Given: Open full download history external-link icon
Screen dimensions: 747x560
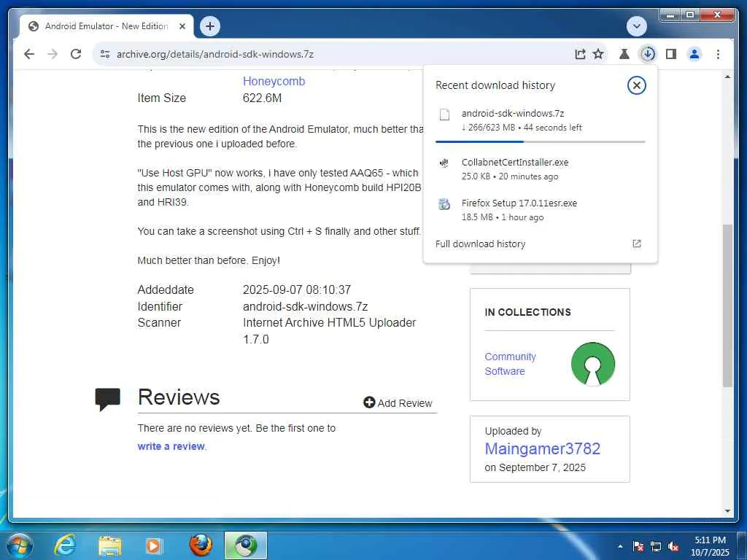Looking at the screenshot, I should pos(636,244).
